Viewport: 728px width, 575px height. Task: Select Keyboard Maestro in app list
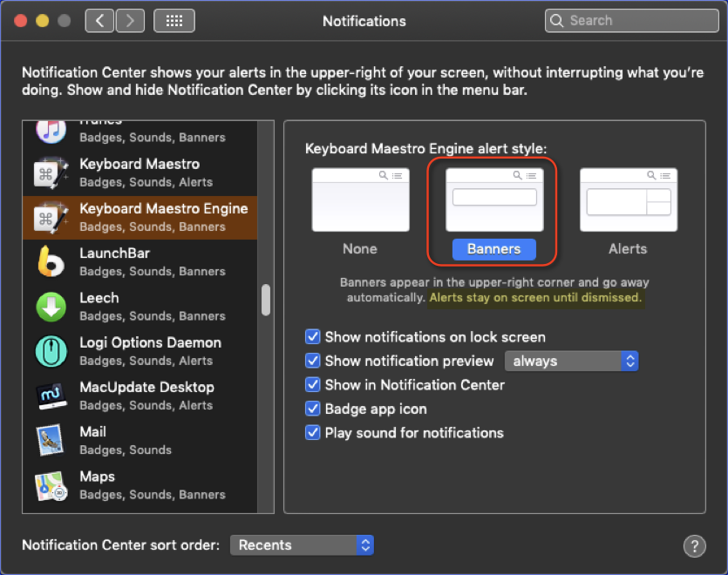coord(139,172)
